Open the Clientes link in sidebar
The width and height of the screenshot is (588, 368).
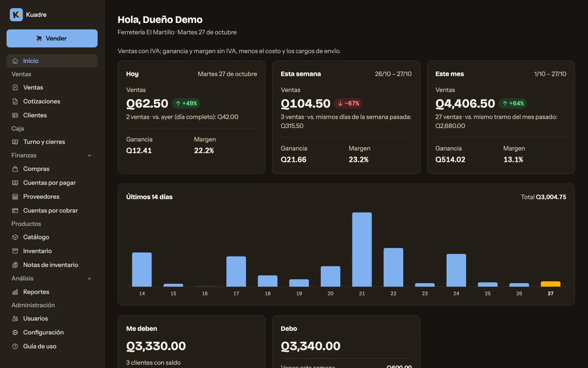(x=52, y=116)
